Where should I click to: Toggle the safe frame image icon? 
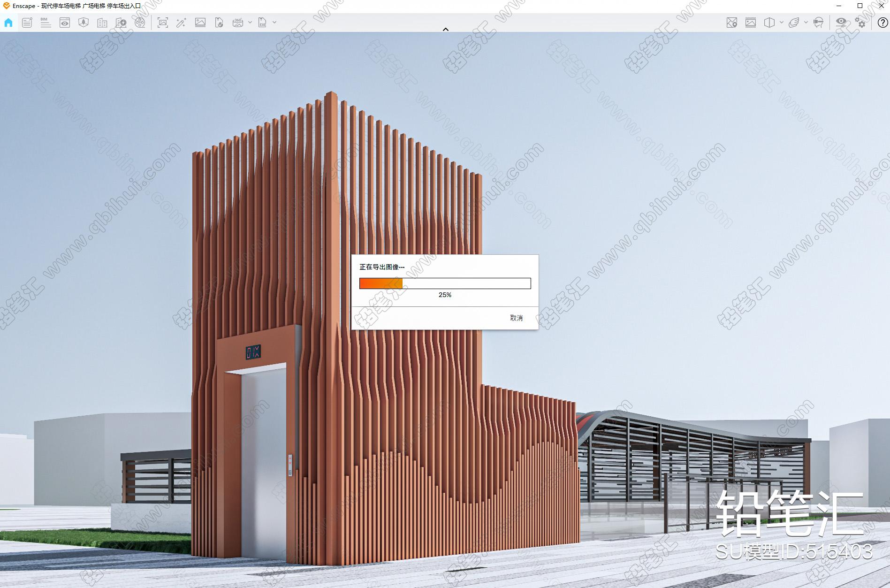[x=751, y=23]
